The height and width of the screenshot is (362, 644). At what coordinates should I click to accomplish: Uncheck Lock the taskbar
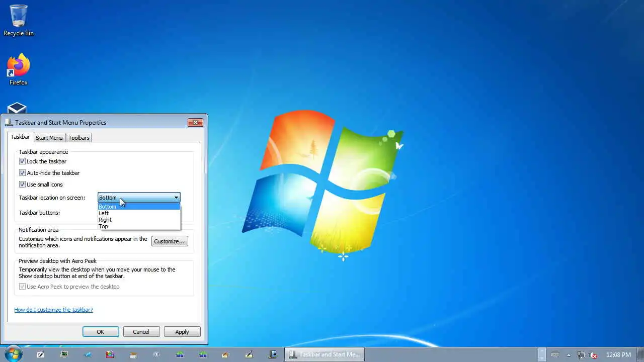pyautogui.click(x=22, y=161)
